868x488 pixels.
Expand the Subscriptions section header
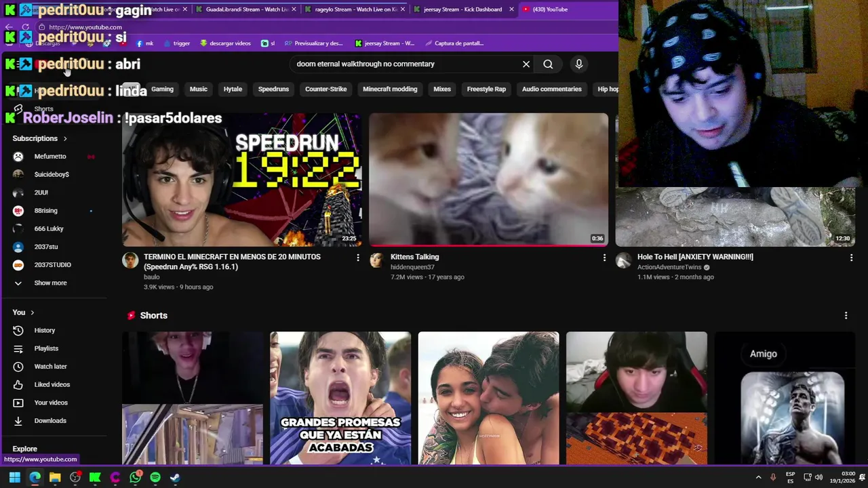pyautogui.click(x=39, y=138)
